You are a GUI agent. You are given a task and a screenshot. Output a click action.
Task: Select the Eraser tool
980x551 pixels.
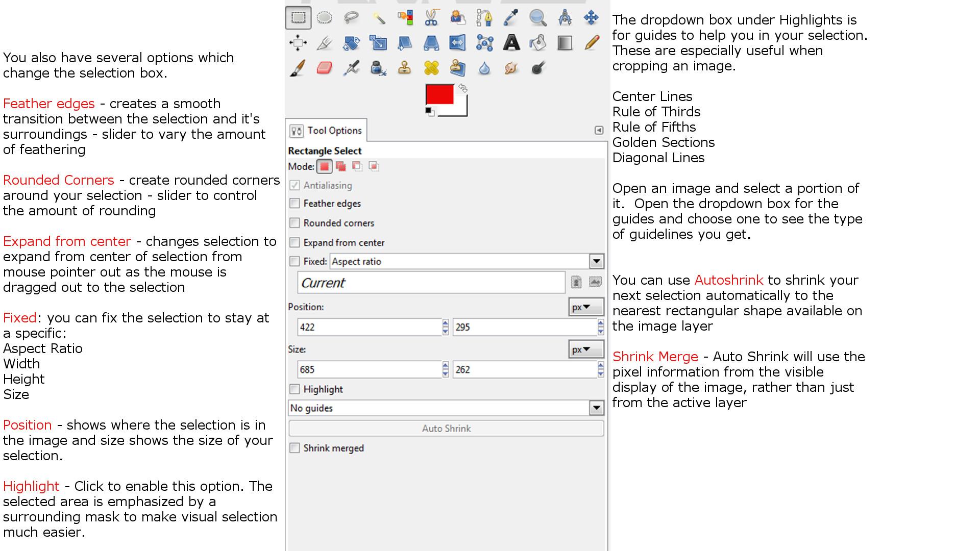point(325,68)
